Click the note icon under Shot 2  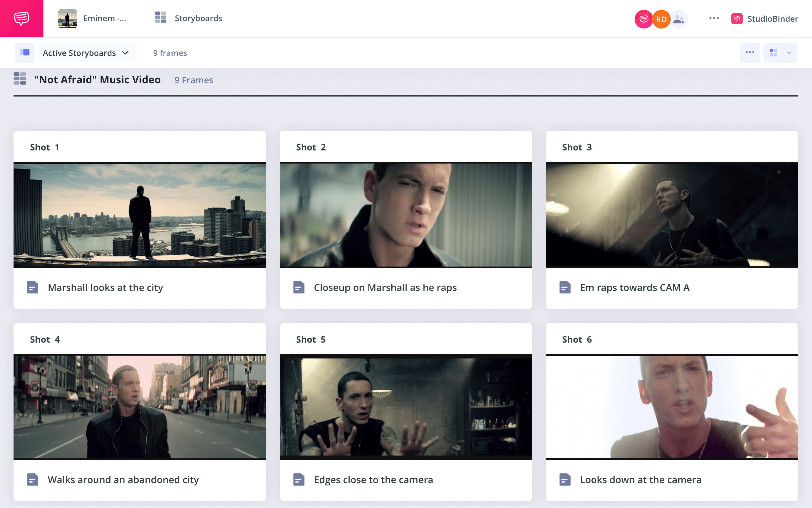pos(299,287)
